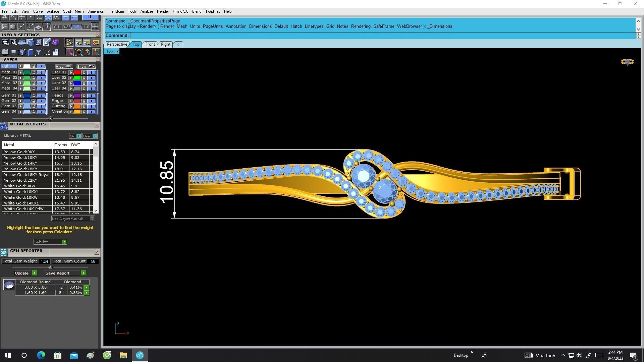
Task: Click the Gem Reporter panel icon
Action: (x=4, y=253)
